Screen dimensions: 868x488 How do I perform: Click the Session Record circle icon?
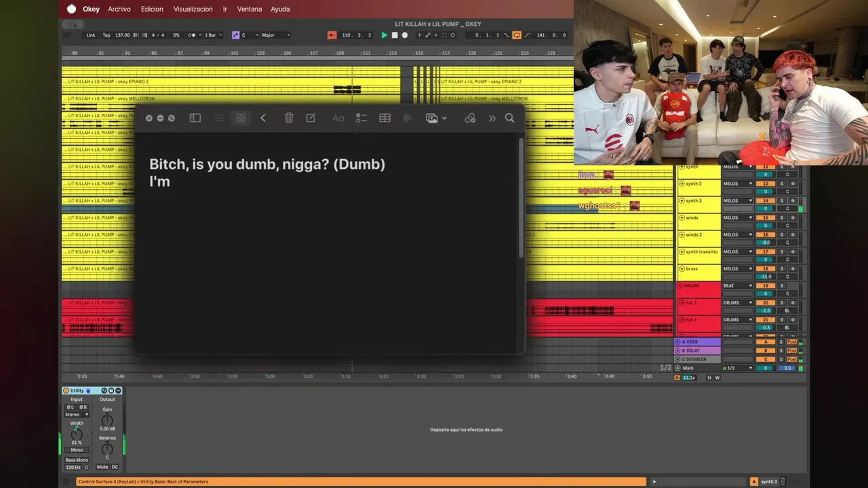point(452,35)
